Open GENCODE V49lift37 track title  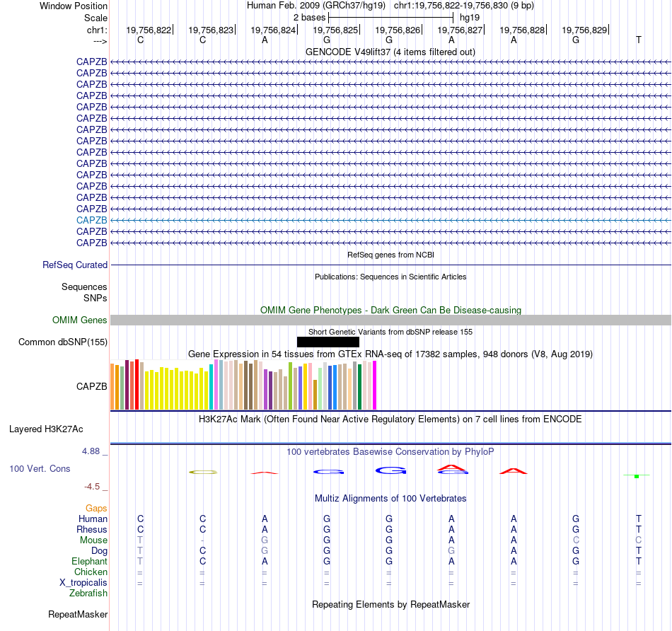pyautogui.click(x=390, y=52)
